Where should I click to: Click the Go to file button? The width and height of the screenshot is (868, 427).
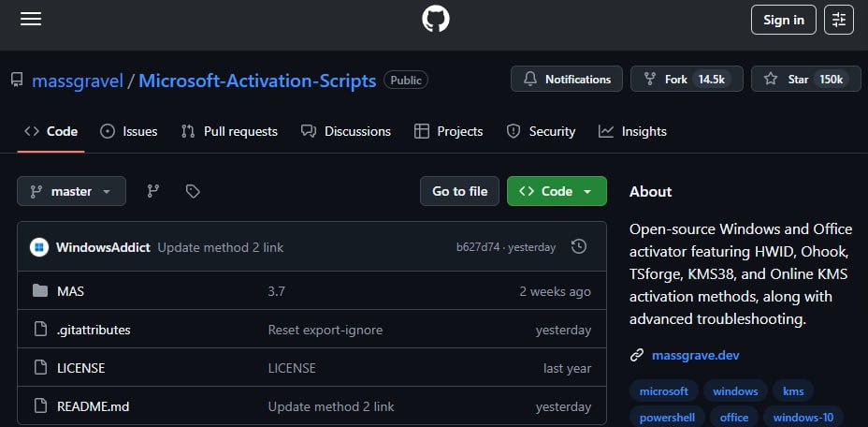pyautogui.click(x=459, y=191)
